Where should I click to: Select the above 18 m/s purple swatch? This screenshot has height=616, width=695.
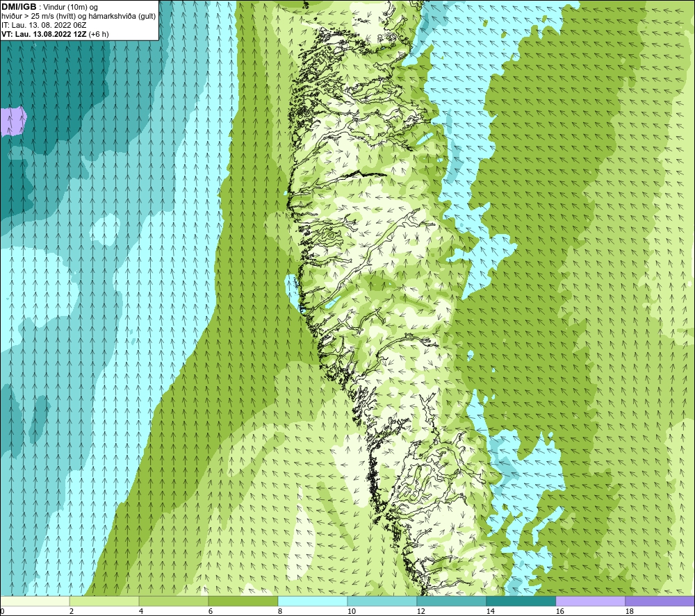[x=660, y=601]
